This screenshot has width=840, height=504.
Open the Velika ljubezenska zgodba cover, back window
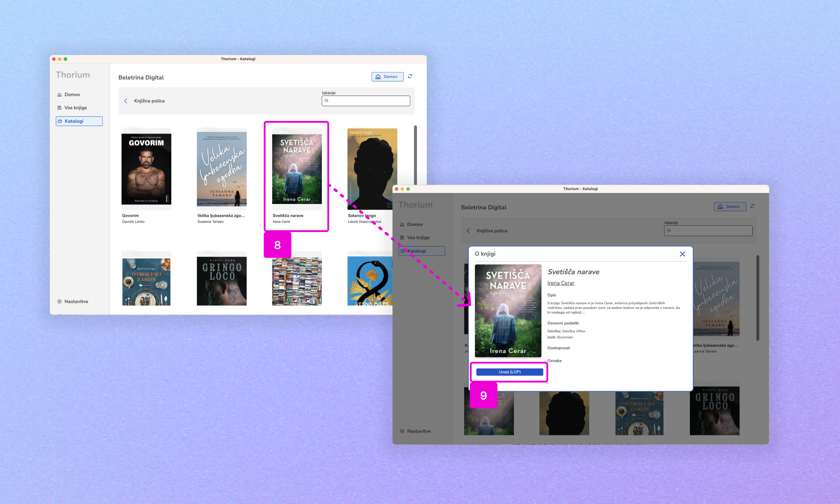tap(222, 169)
